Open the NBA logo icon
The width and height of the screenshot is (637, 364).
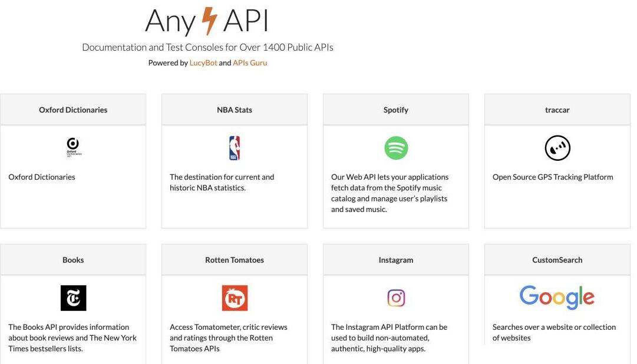coord(235,148)
